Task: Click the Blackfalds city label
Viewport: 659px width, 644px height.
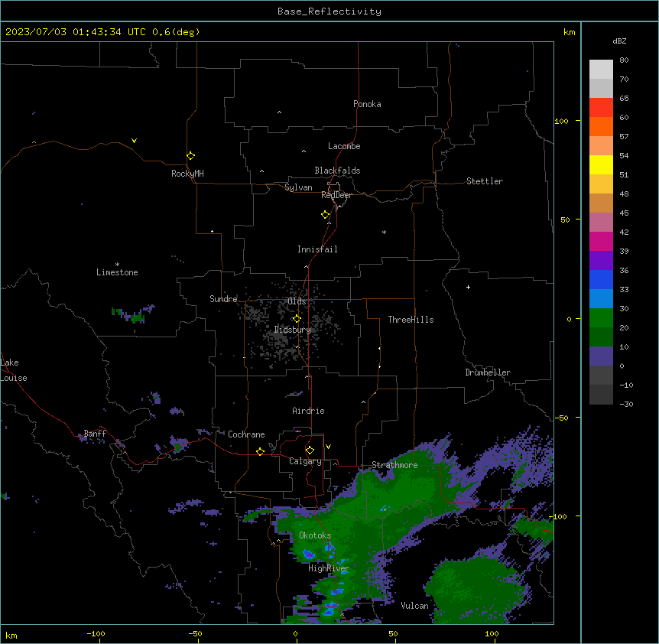Action: [x=337, y=171]
